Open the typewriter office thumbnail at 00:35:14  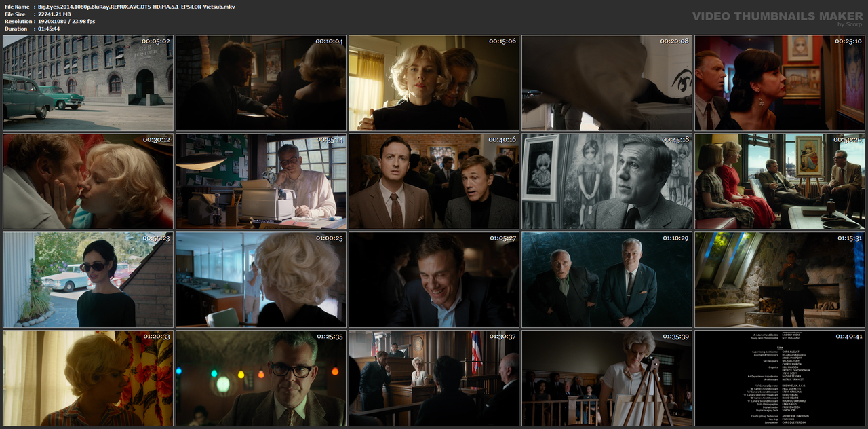261,181
